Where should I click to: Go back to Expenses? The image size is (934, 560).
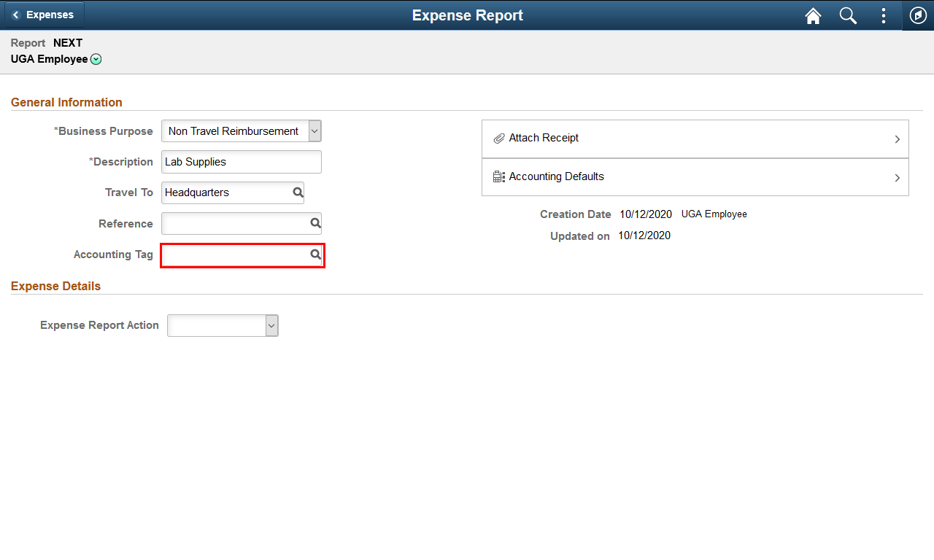[x=45, y=15]
